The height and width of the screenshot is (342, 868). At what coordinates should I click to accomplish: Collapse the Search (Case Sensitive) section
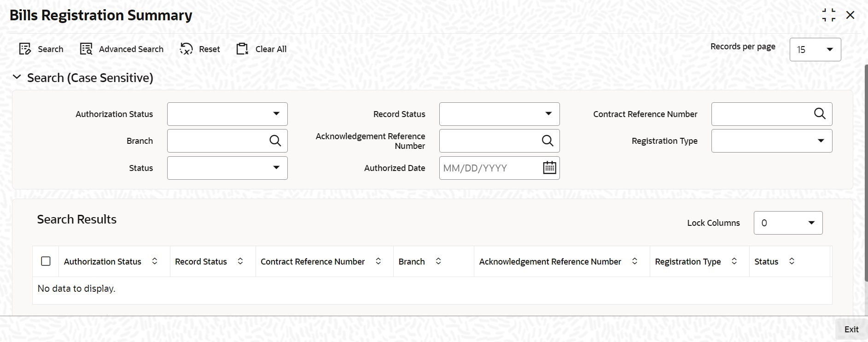(x=17, y=77)
